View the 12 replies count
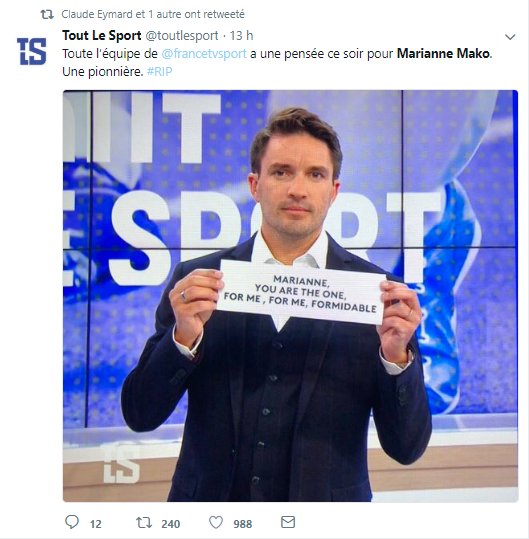The image size is (529, 539). pos(96,524)
